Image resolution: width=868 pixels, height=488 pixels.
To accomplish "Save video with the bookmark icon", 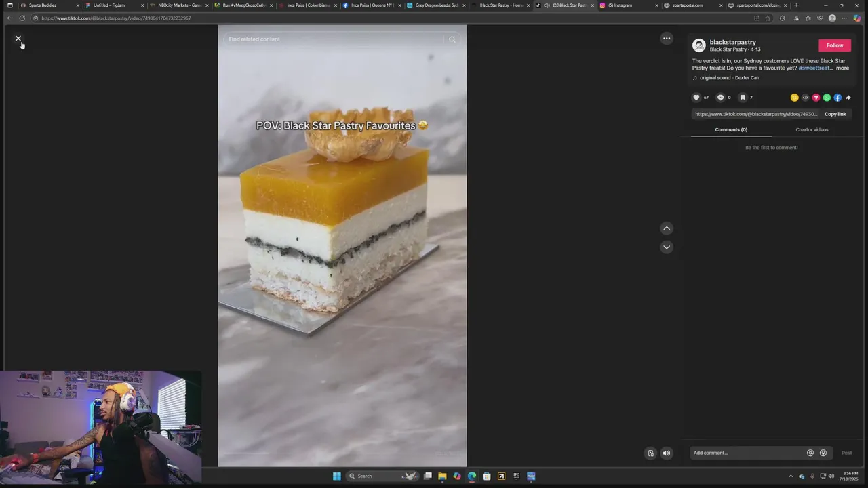I will point(743,98).
